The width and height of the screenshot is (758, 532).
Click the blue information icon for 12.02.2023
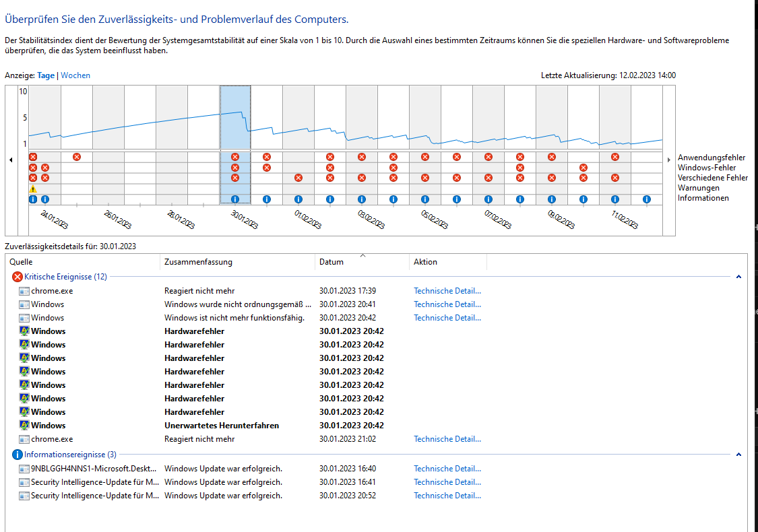coord(647,199)
